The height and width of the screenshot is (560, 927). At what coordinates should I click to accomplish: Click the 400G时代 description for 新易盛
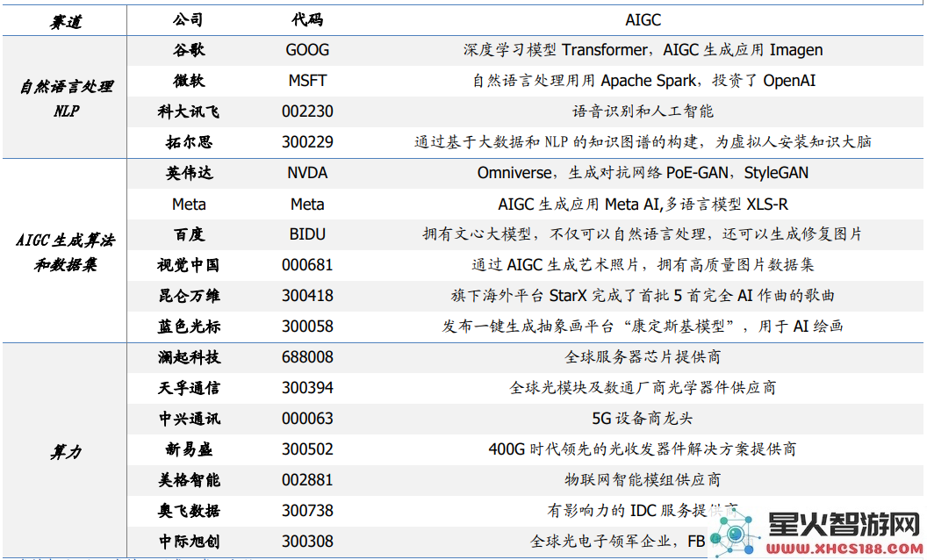[x=643, y=449]
